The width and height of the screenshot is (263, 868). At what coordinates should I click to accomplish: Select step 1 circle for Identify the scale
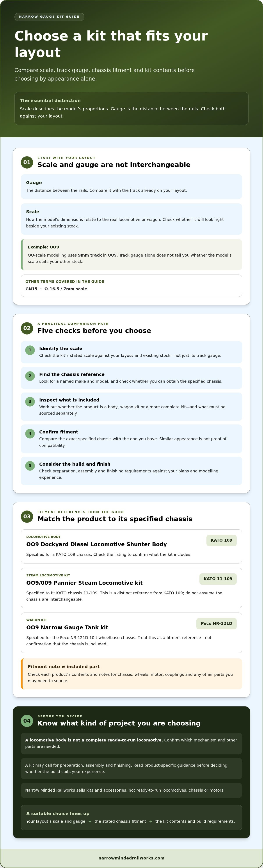pos(30,350)
